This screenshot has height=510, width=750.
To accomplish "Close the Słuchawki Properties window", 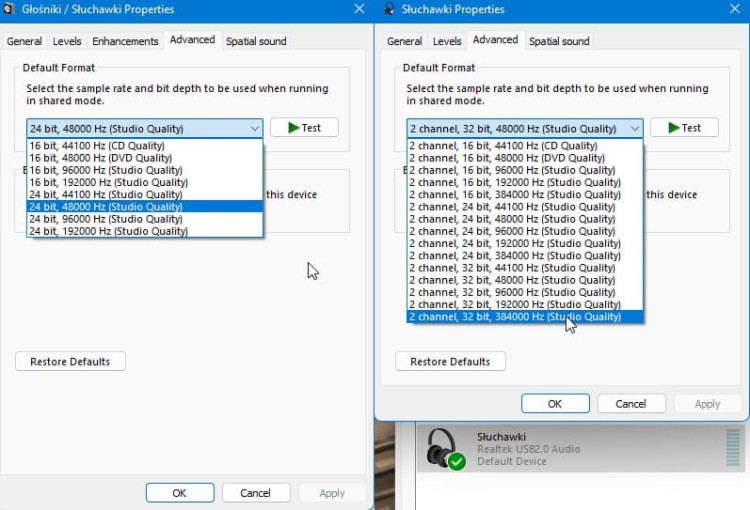I will tap(735, 9).
